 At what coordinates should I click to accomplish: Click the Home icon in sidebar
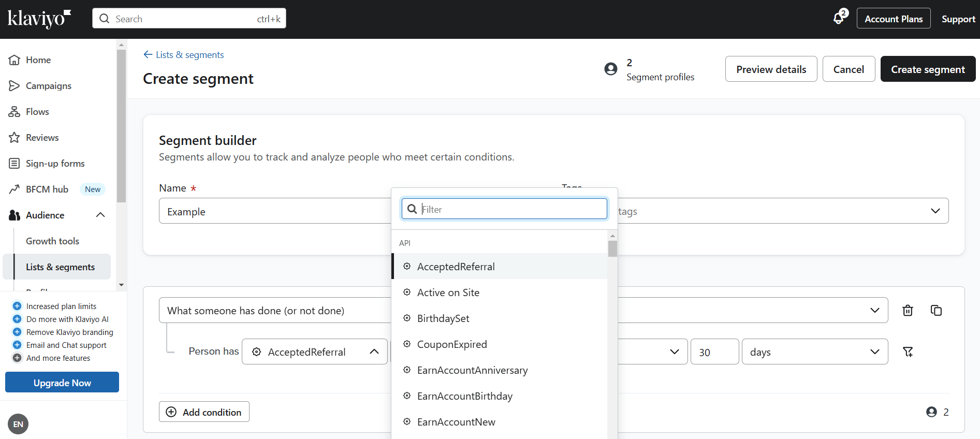[14, 60]
